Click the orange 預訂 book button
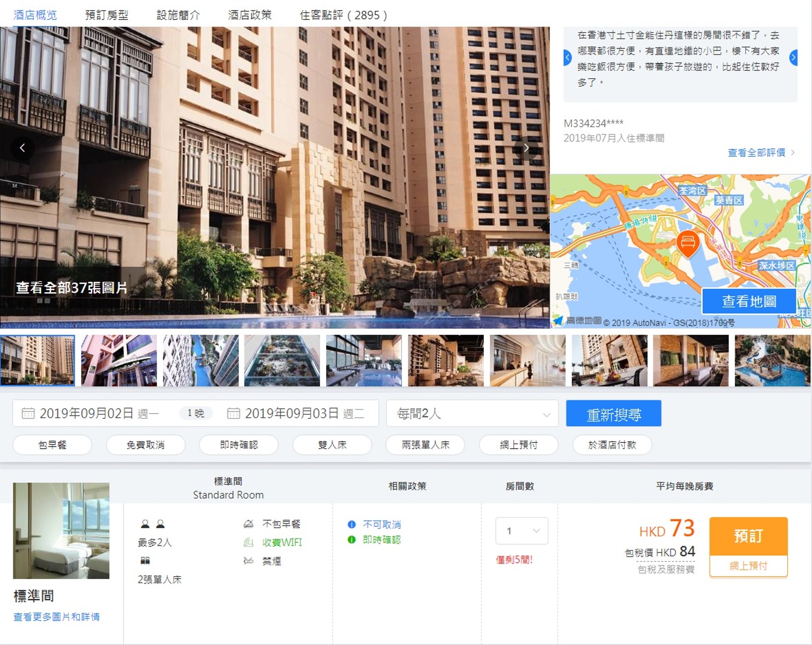This screenshot has height=645, width=812. [748, 536]
